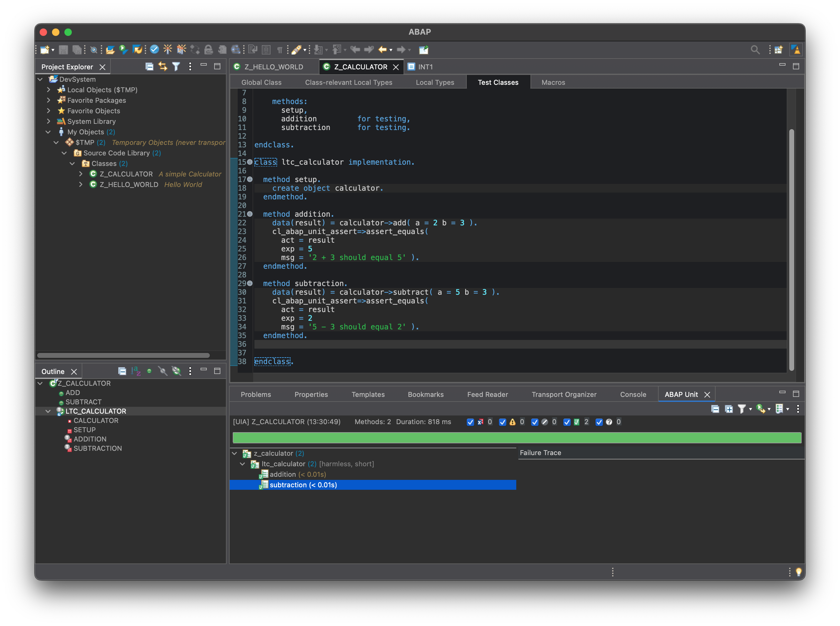The width and height of the screenshot is (840, 626).
Task: Click the Save icon in the main toolbar
Action: click(x=64, y=50)
